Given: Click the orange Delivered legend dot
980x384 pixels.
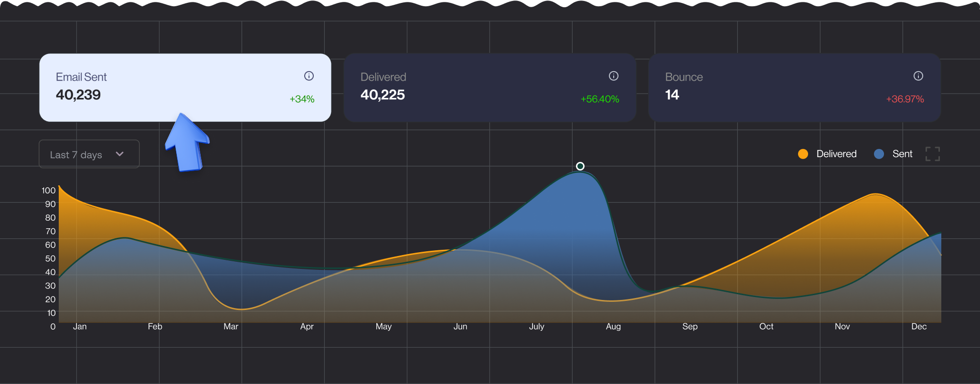Looking at the screenshot, I should (x=803, y=154).
